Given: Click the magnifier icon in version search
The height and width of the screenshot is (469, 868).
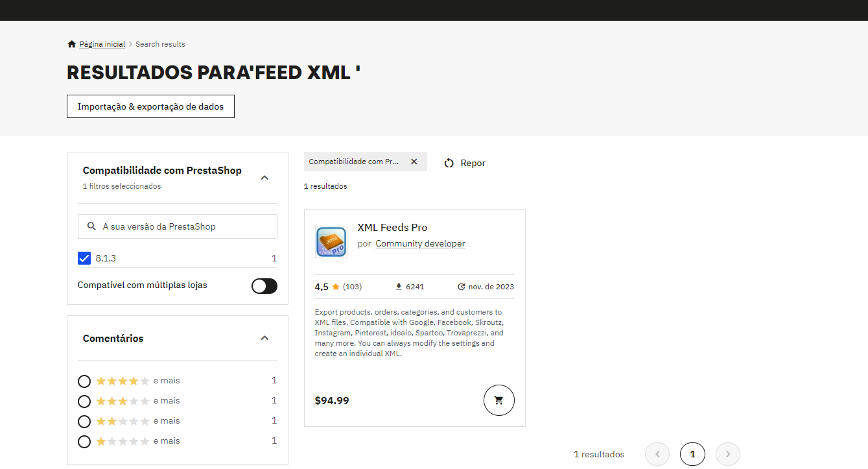Looking at the screenshot, I should (x=91, y=226).
